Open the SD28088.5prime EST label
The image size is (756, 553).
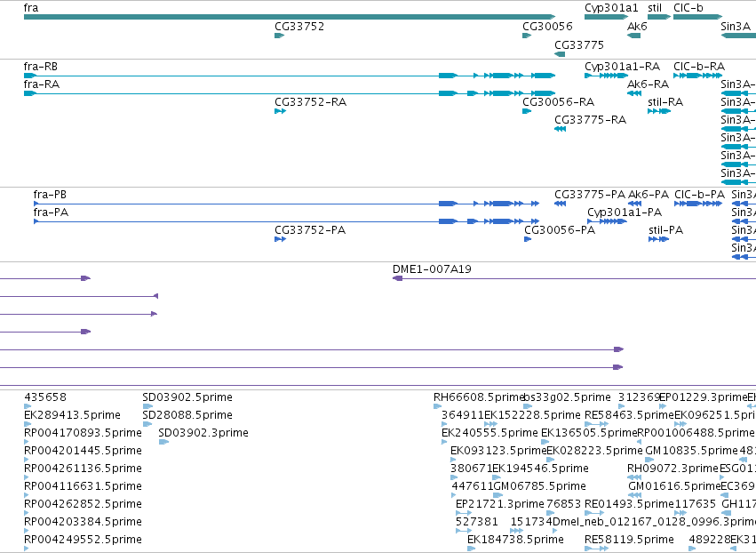187,415
